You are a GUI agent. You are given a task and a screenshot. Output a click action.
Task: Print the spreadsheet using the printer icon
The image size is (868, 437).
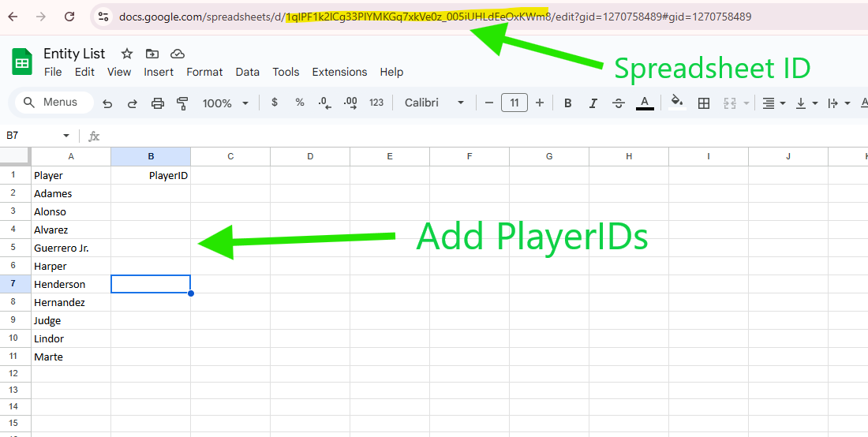(x=158, y=103)
